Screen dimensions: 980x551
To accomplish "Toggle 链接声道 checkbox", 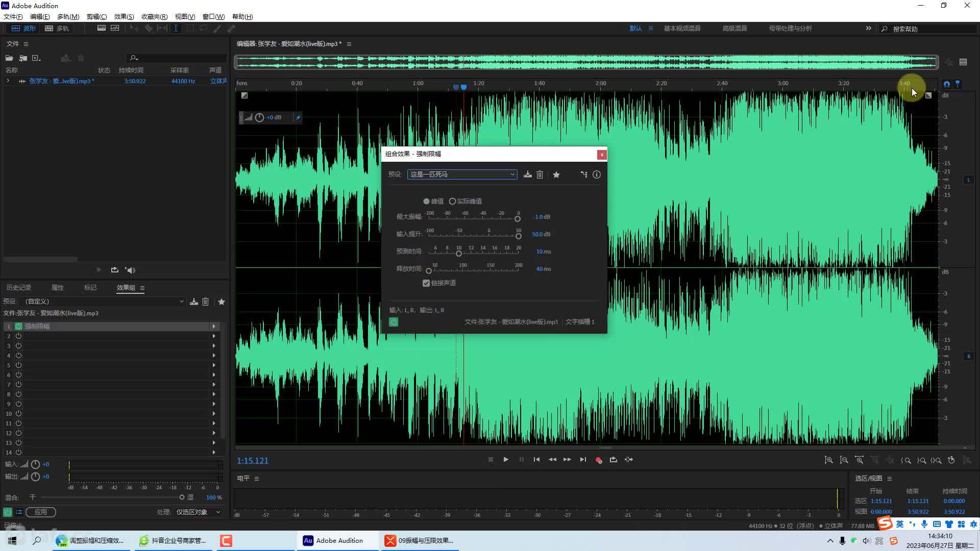I will (426, 283).
